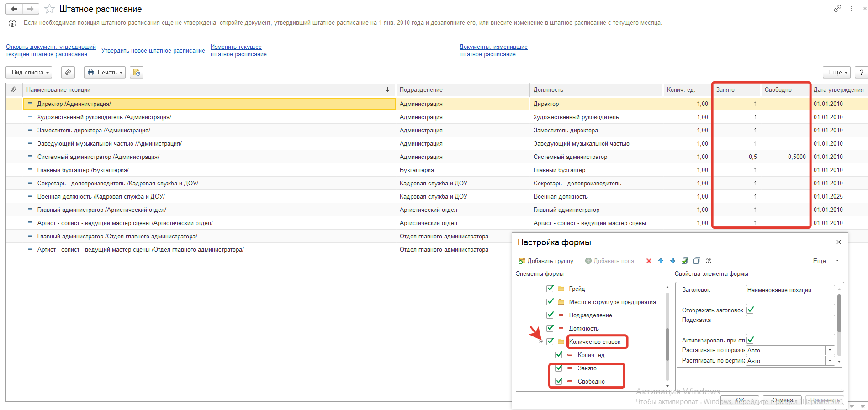Click the back navigation arrow
Screen dimensions: 868x410
pyautogui.click(x=14, y=9)
